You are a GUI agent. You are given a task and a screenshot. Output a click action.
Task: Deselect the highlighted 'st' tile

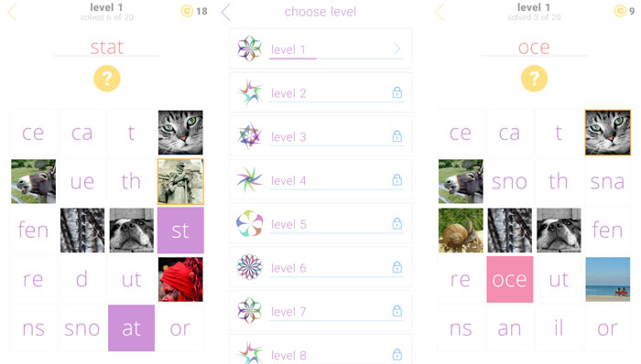[180, 230]
